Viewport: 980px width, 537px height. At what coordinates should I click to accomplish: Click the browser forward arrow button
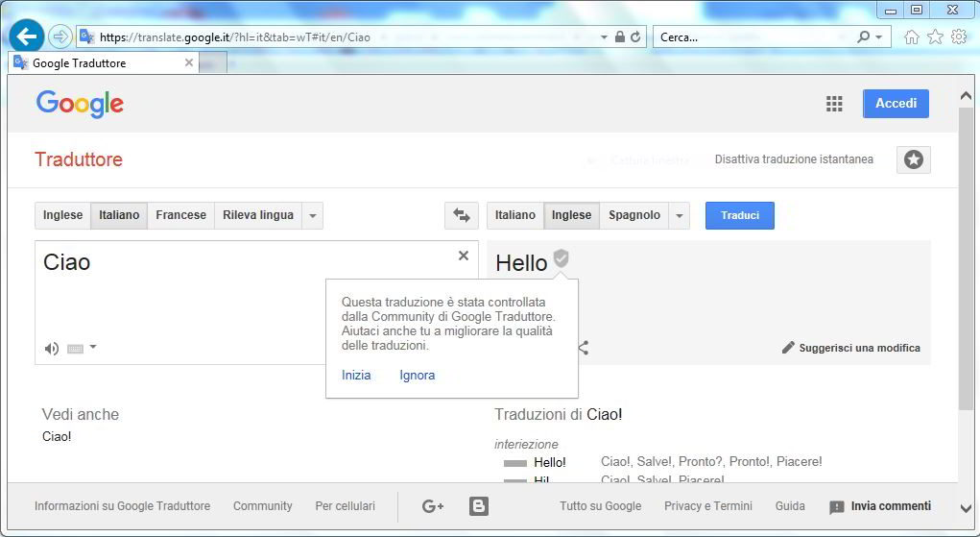tap(60, 37)
